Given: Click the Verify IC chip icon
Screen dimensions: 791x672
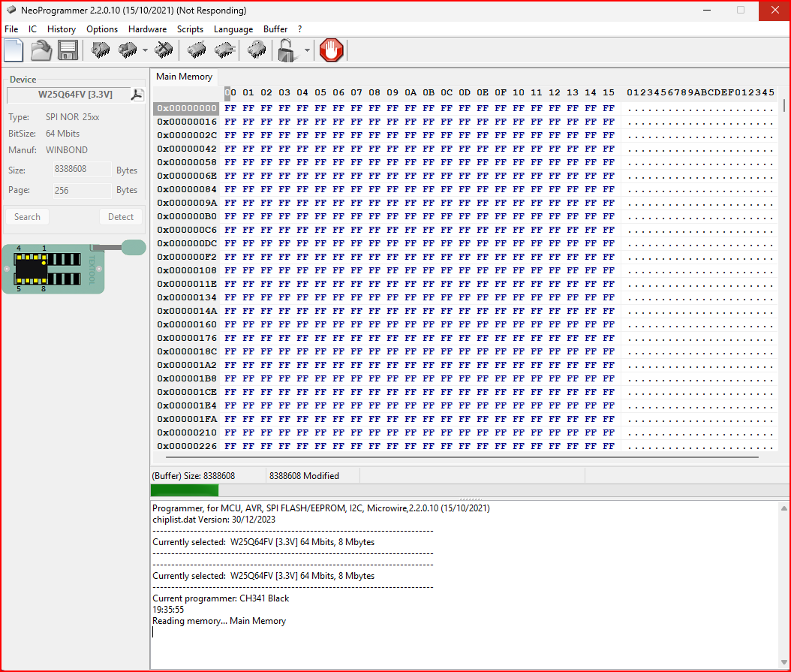Looking at the screenshot, I should (197, 50).
